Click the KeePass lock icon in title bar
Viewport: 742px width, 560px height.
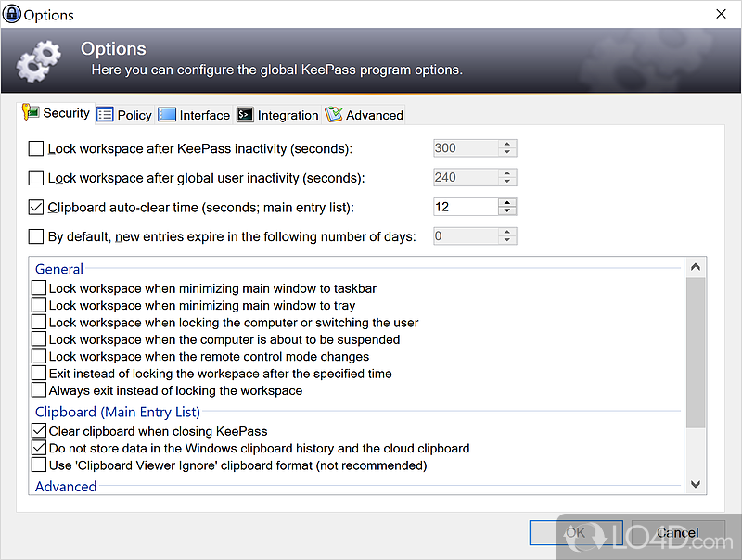[12, 14]
